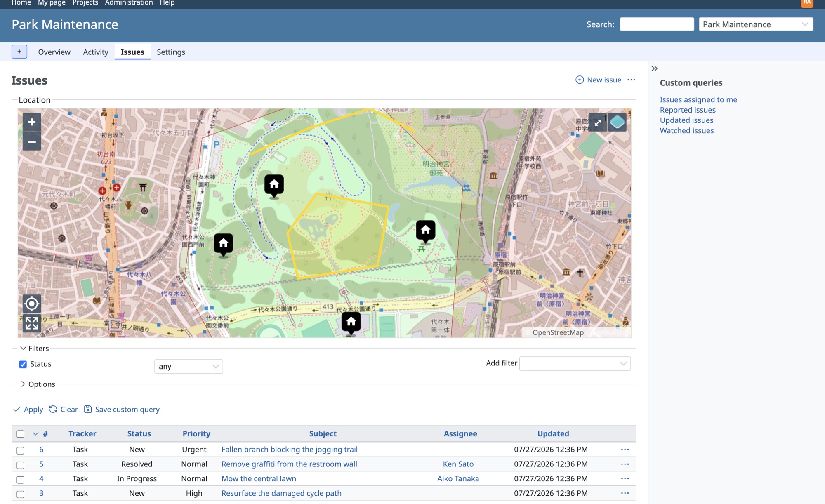
Task: Collapse the Filters section
Action: tap(35, 349)
